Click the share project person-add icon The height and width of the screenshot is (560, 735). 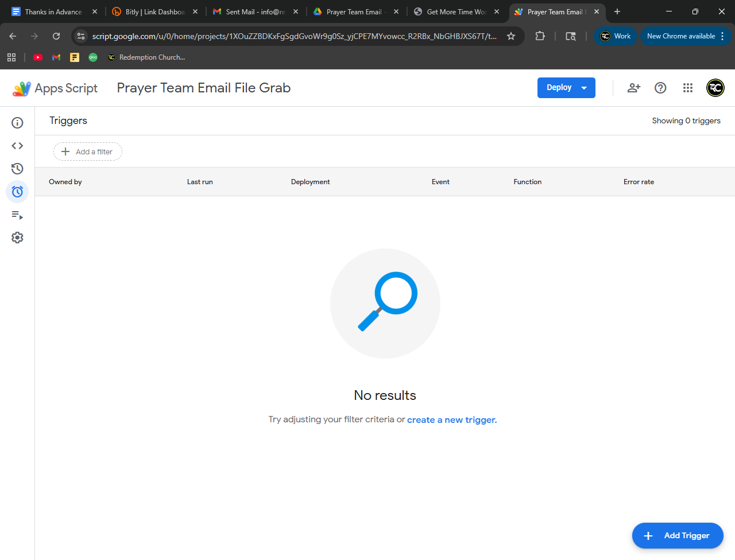pos(634,88)
